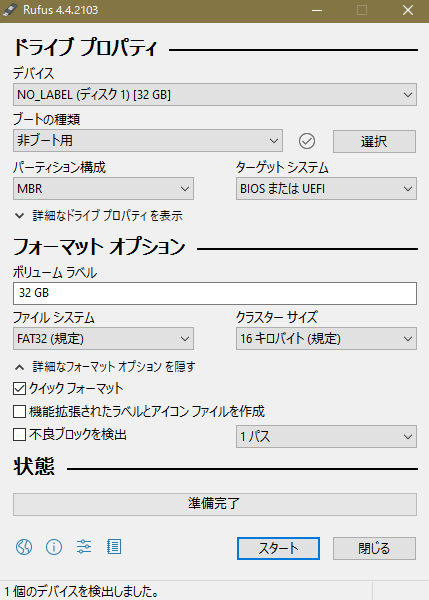
Task: Click the 選択 button
Action: (x=374, y=142)
